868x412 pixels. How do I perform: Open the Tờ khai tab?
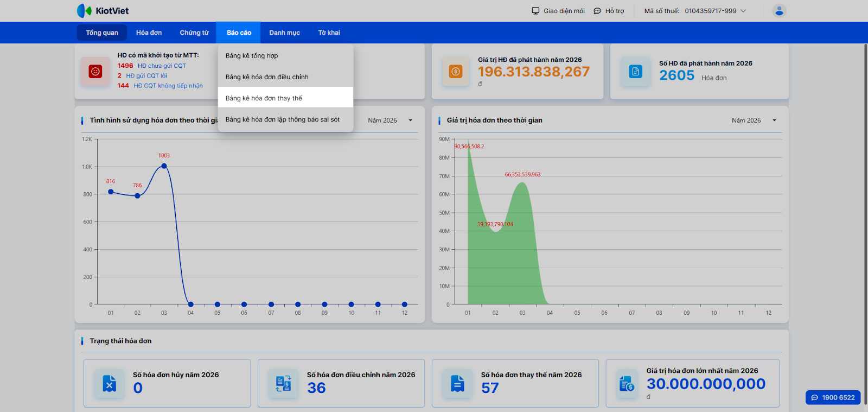click(x=329, y=33)
